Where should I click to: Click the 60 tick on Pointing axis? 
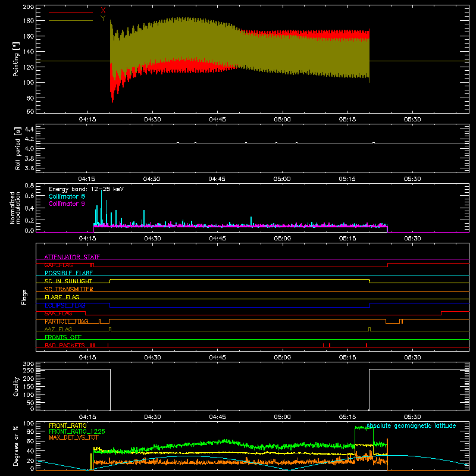pyautogui.click(x=30, y=111)
